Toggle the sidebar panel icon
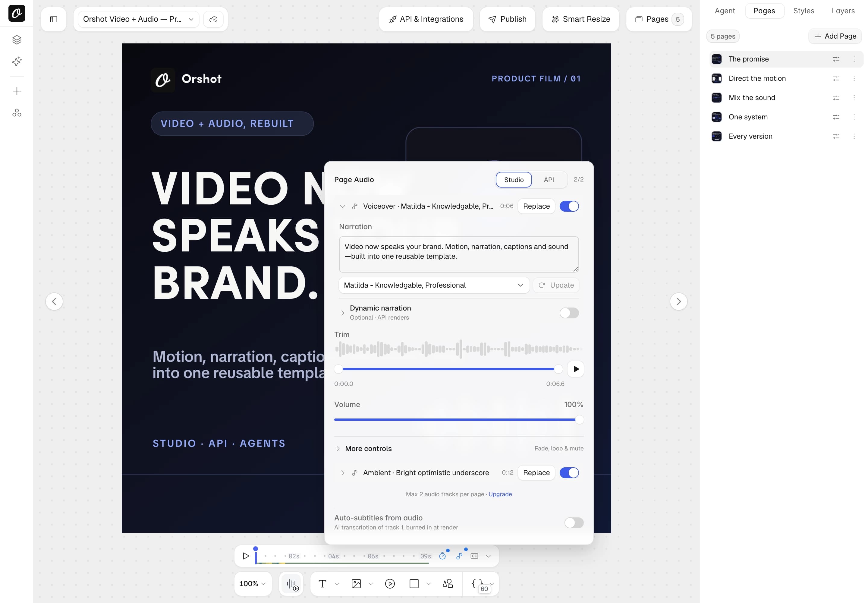 [x=54, y=19]
